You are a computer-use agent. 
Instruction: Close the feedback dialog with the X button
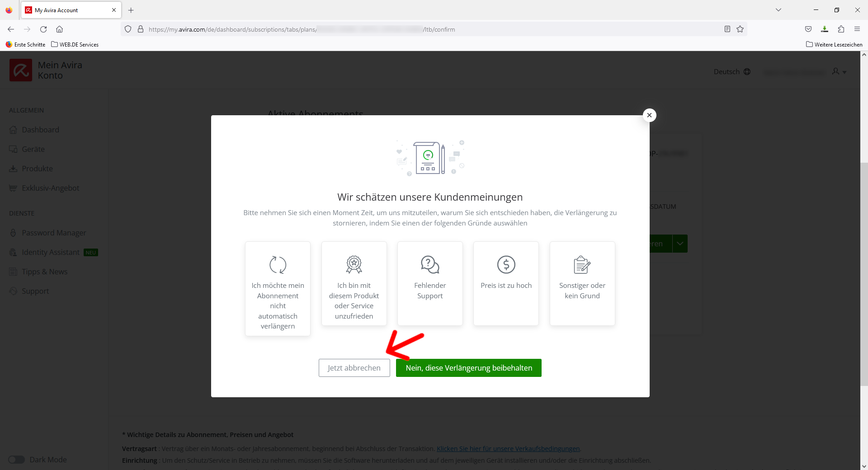point(649,115)
